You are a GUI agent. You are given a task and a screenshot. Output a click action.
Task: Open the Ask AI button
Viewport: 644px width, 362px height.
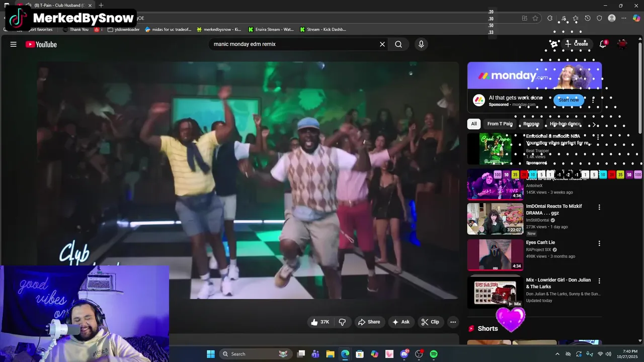401,322
